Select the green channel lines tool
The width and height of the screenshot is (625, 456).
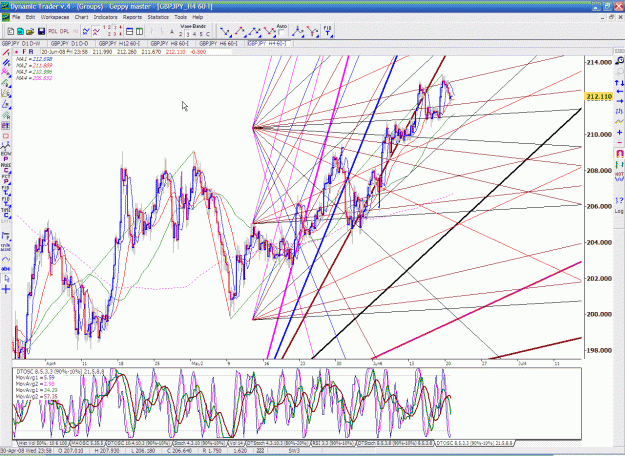[x=6, y=83]
